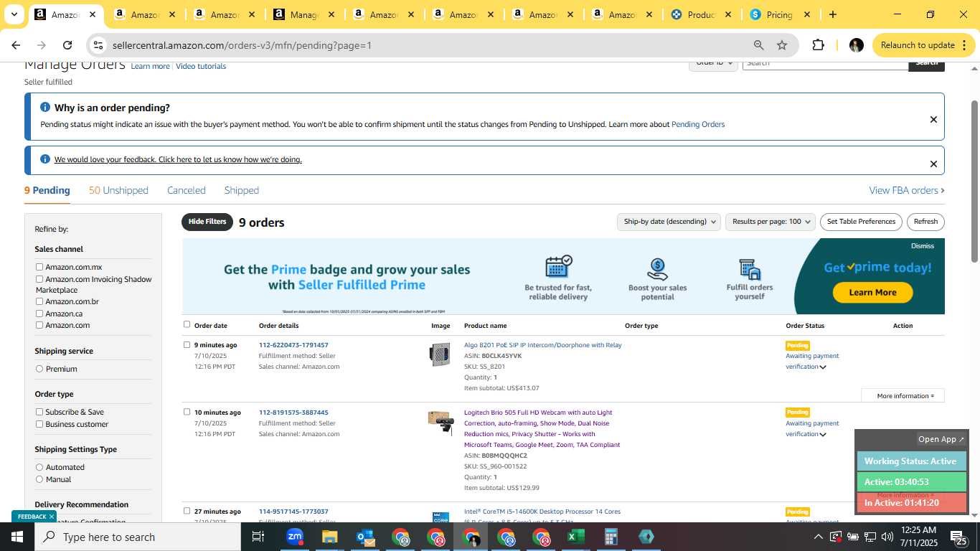
Task: Bookmark this page with the star icon
Action: coord(782,45)
